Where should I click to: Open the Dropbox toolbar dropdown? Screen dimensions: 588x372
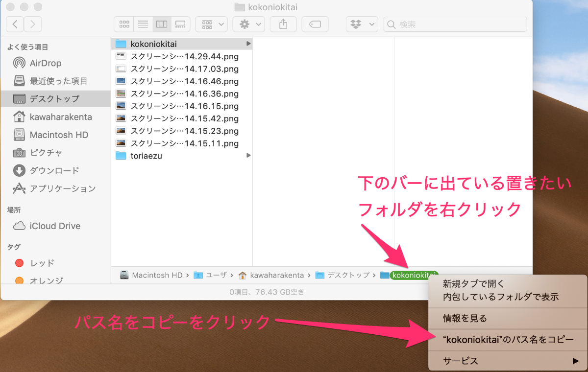[x=362, y=24]
